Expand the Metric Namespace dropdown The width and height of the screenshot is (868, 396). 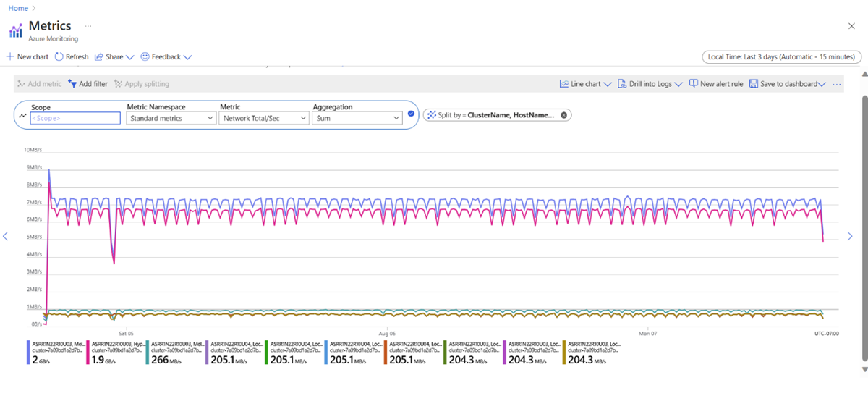tap(170, 118)
